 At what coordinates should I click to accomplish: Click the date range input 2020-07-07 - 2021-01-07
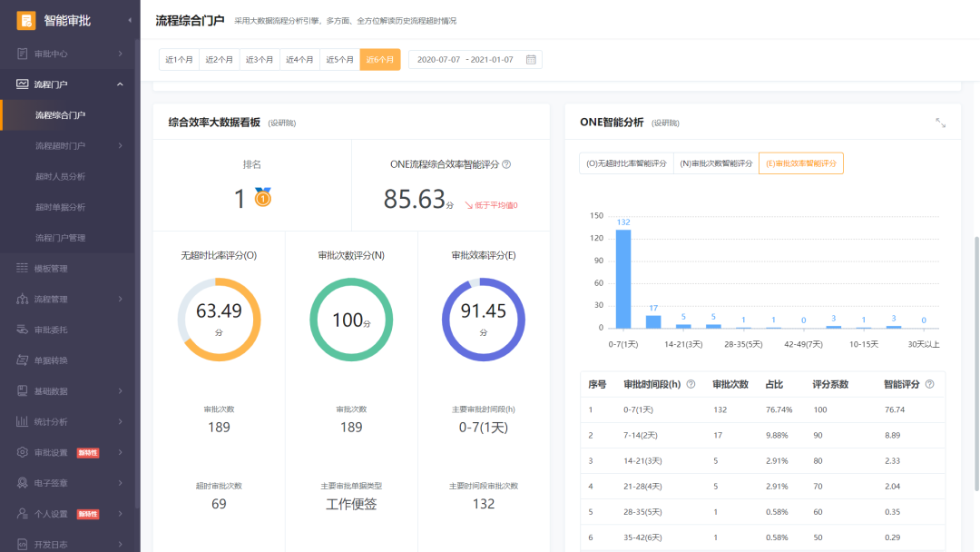(x=475, y=59)
